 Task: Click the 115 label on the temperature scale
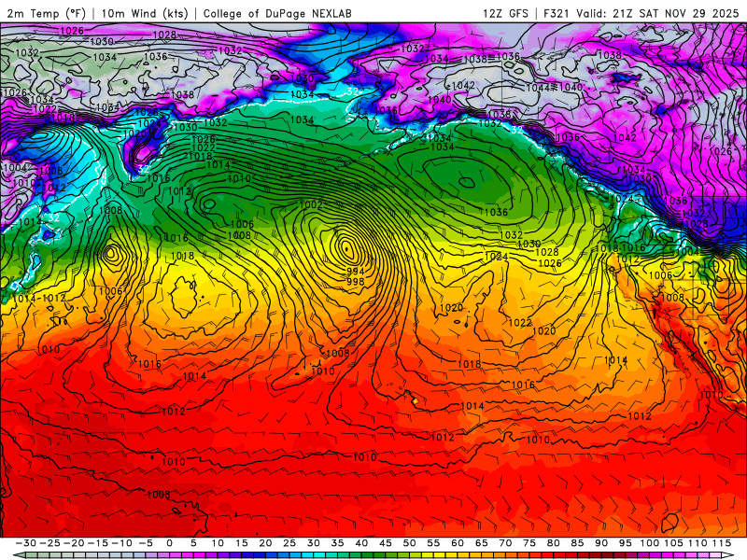click(x=722, y=543)
